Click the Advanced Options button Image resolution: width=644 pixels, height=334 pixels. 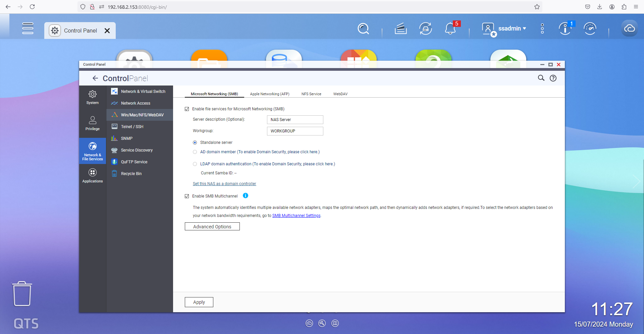212,227
